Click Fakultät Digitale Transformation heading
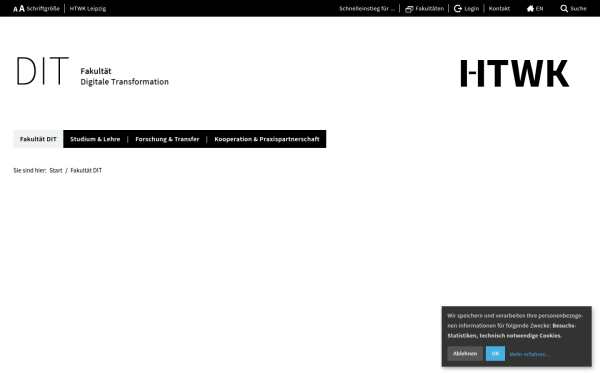This screenshot has height=375, width=600. pos(124,76)
